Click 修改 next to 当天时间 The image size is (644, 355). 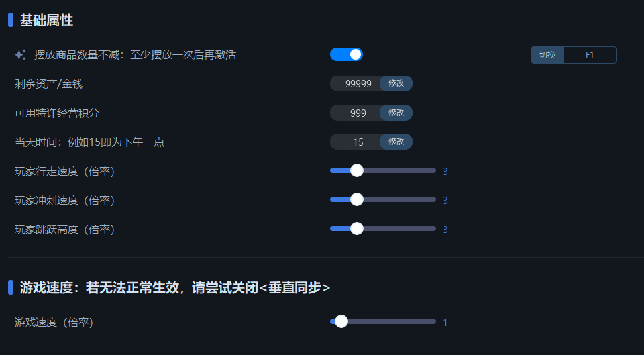point(396,142)
